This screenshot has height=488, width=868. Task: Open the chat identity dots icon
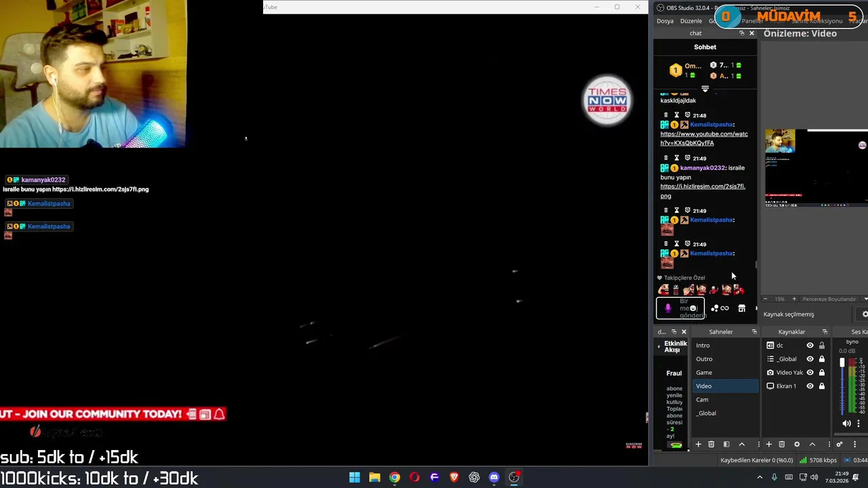coord(715,308)
